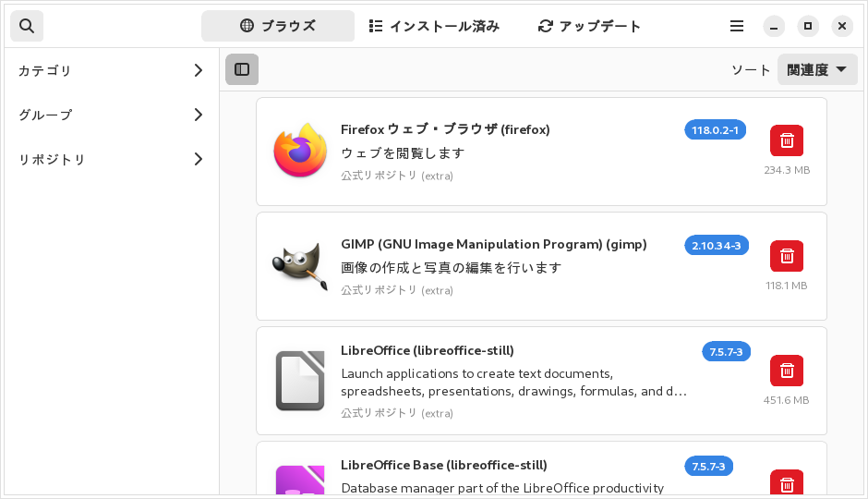Expand the カテゴリ sidebar row
This screenshot has width=868, height=499.
click(x=112, y=70)
